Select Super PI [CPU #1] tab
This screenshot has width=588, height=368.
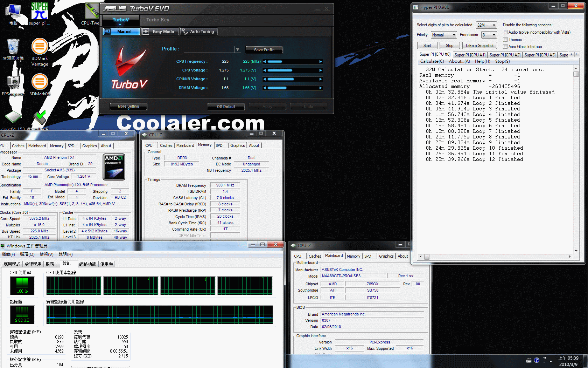point(470,55)
